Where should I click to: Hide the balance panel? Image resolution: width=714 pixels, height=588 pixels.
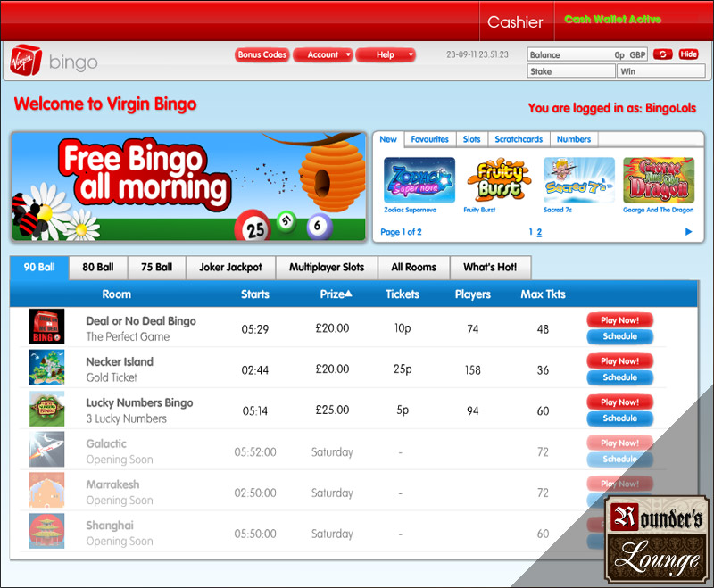[688, 54]
